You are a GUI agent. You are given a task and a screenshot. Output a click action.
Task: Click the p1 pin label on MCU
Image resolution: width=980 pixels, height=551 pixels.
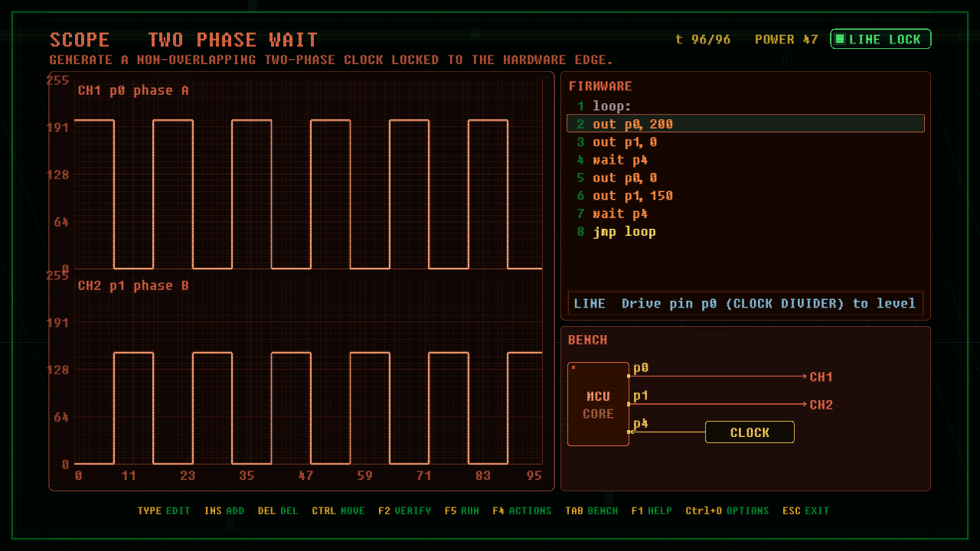pyautogui.click(x=641, y=396)
